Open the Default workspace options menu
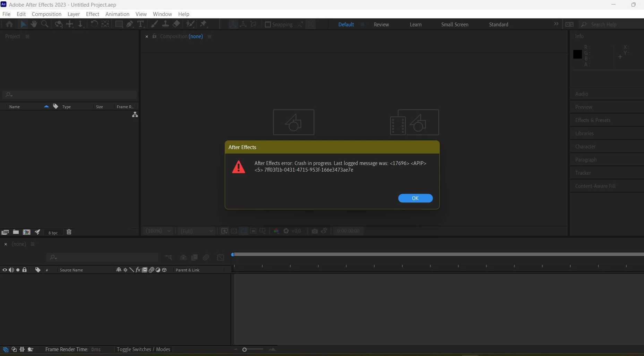Screen dimensions: 644x356 (362, 24)
